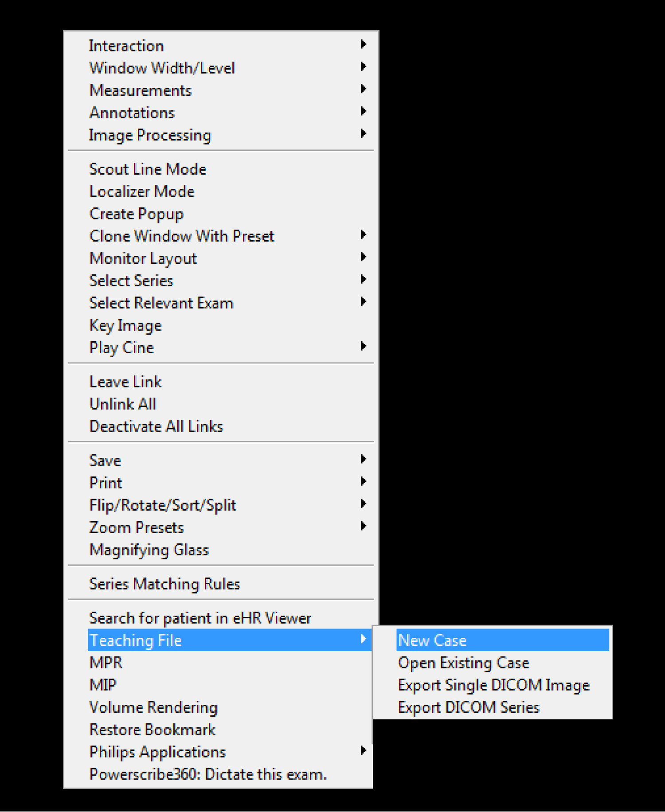
Task: Activate the Magnifying Glass
Action: pos(149,550)
